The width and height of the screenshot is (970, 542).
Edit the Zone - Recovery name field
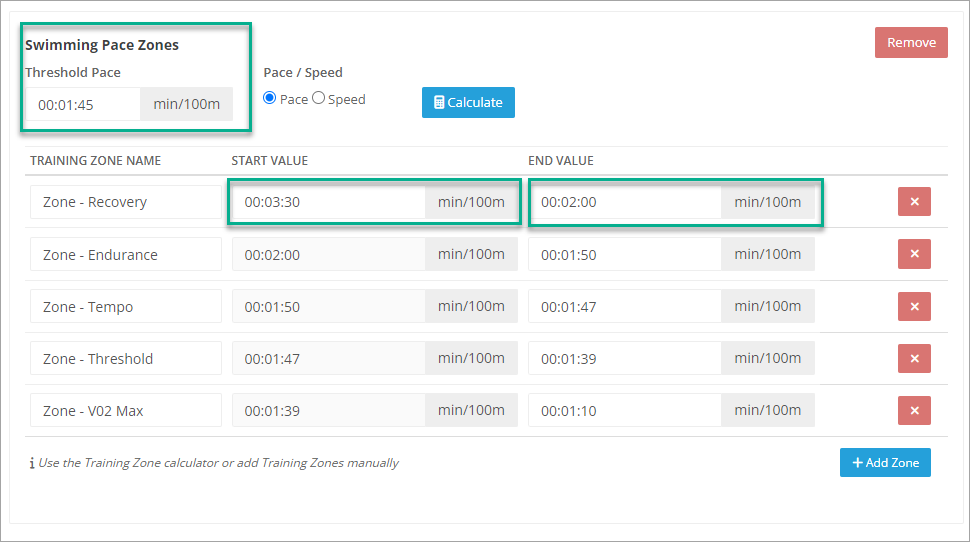(125, 202)
